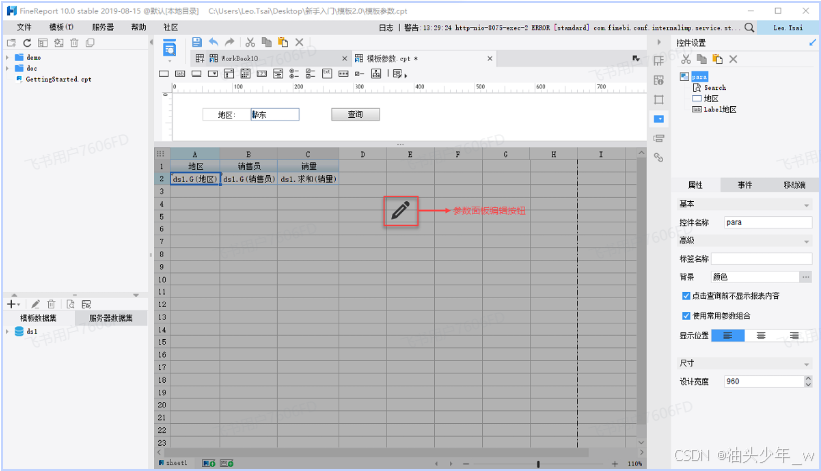Open the cell element panel in right sidebar
This screenshot has height=471, width=821.
(x=659, y=61)
